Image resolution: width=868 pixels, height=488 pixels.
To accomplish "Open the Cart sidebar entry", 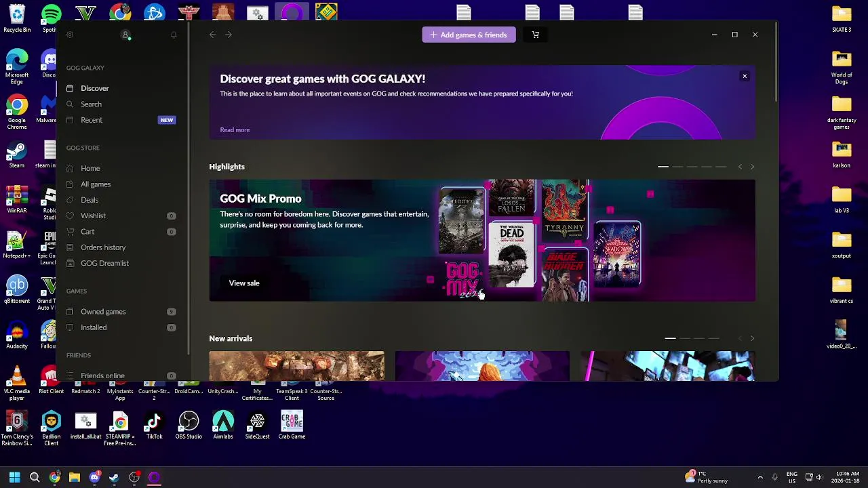I will click(x=121, y=232).
